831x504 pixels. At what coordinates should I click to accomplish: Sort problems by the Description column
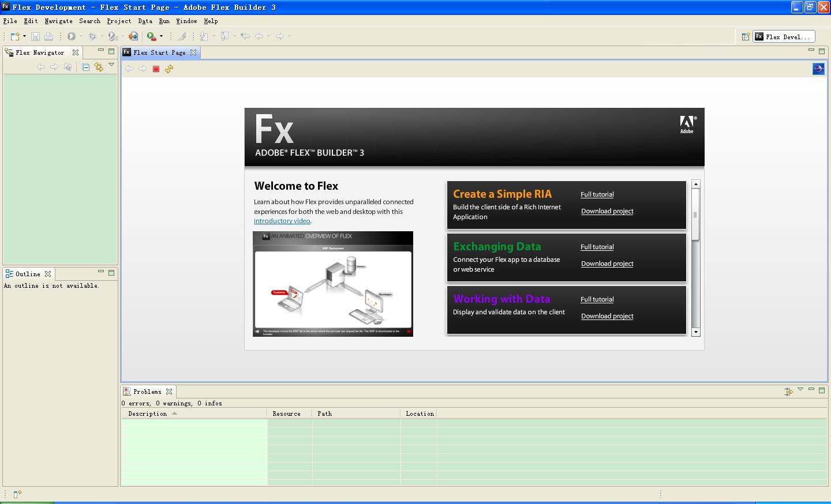(x=194, y=413)
